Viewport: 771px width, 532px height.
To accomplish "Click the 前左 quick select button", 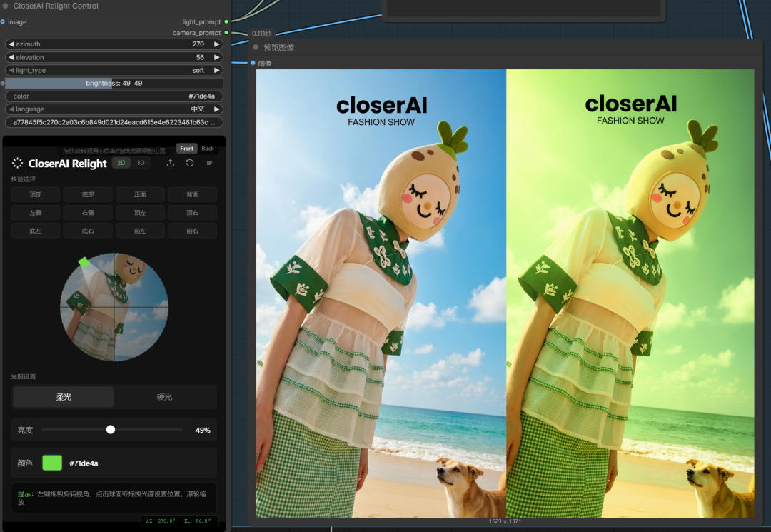I will tap(140, 231).
